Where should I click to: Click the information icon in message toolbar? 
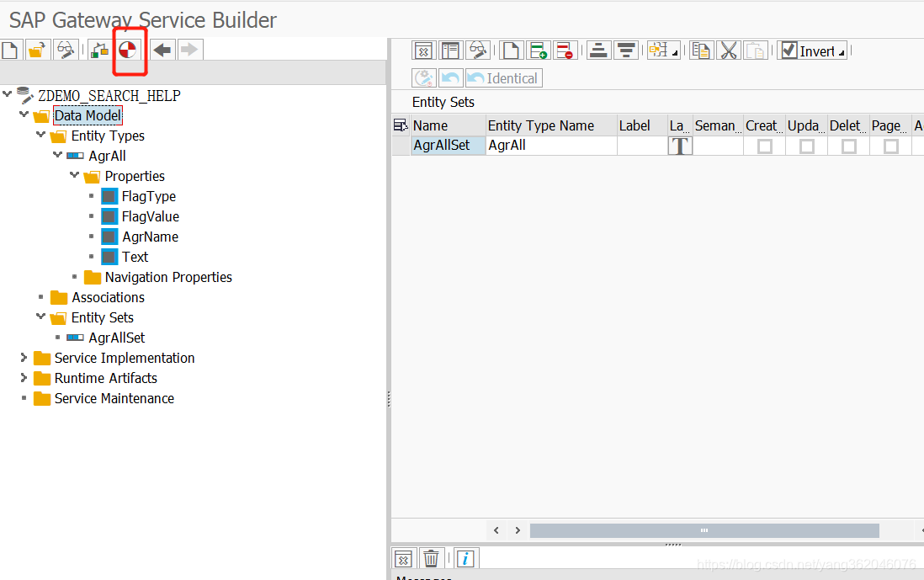pyautogui.click(x=465, y=558)
